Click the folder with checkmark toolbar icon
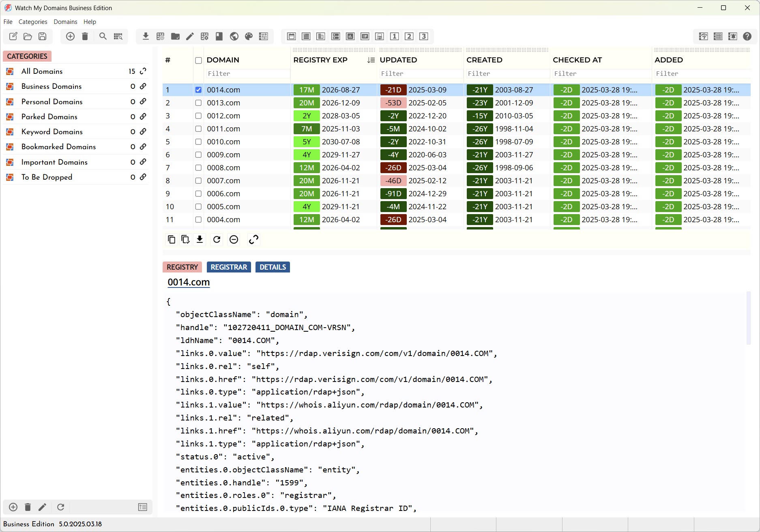Image resolution: width=760 pixels, height=532 pixels. click(x=175, y=36)
